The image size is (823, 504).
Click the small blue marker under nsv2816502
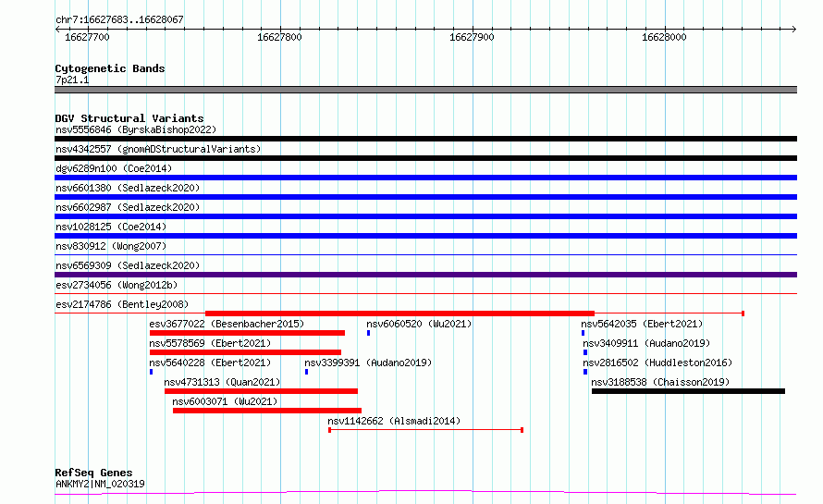585,372
